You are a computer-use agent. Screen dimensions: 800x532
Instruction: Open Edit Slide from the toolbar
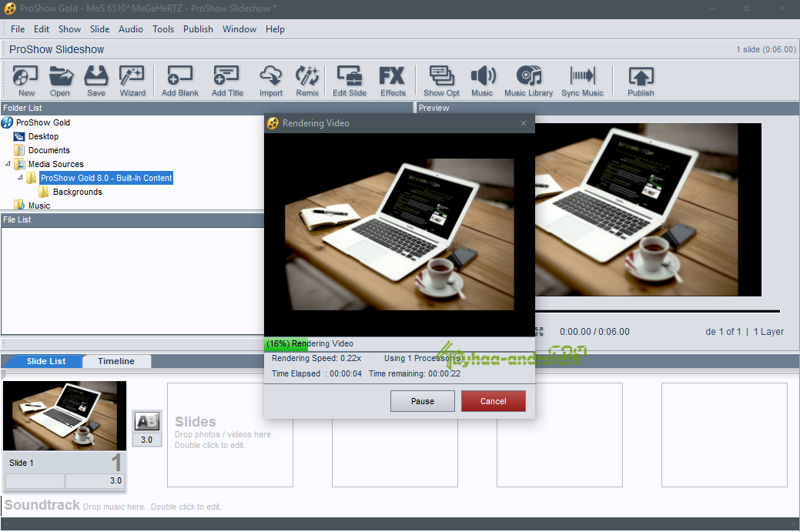(350, 81)
